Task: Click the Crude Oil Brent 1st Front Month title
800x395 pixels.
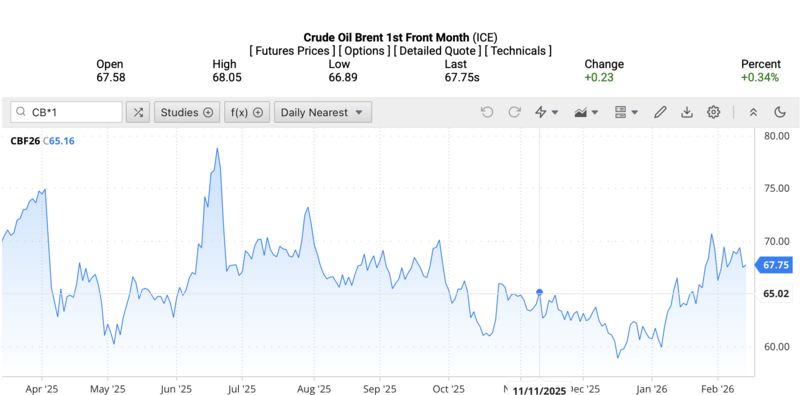Action: coord(386,37)
